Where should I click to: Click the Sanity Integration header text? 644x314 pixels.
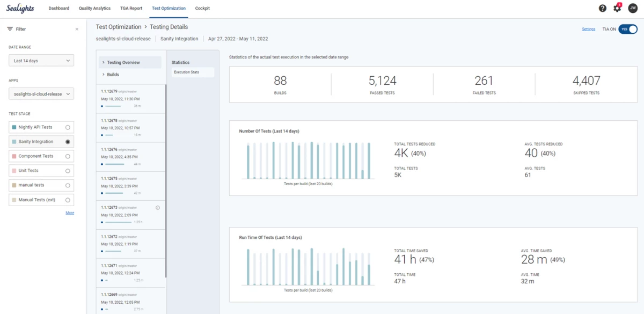(179, 39)
